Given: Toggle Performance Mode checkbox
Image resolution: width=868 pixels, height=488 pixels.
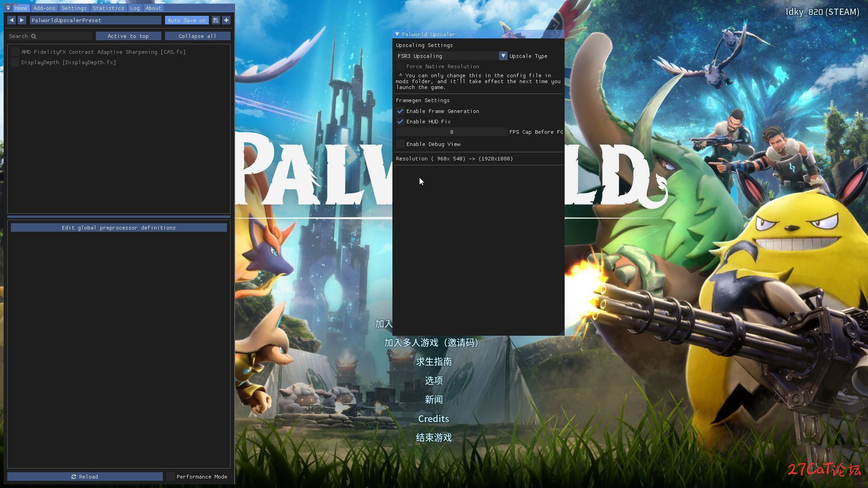Looking at the screenshot, I should point(170,477).
